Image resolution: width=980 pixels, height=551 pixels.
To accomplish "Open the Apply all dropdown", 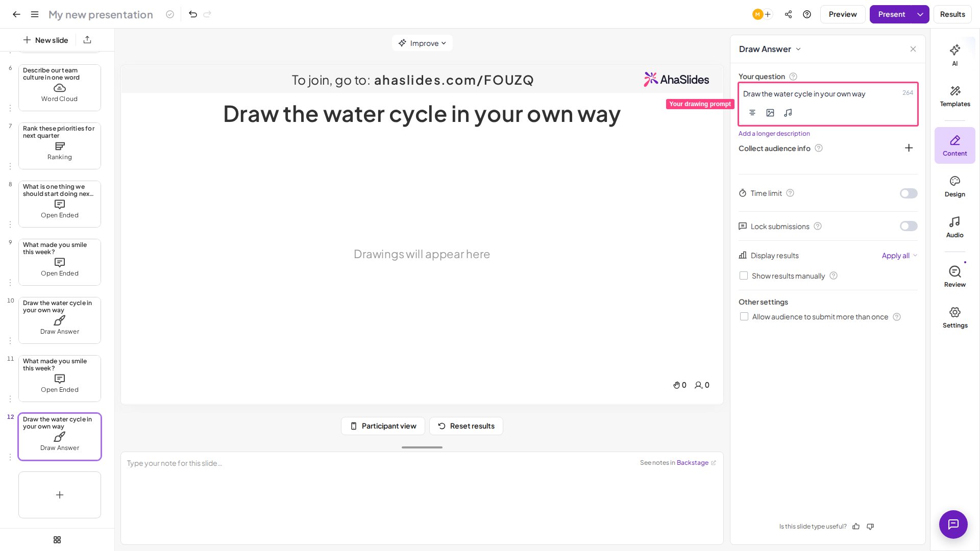I will [899, 256].
